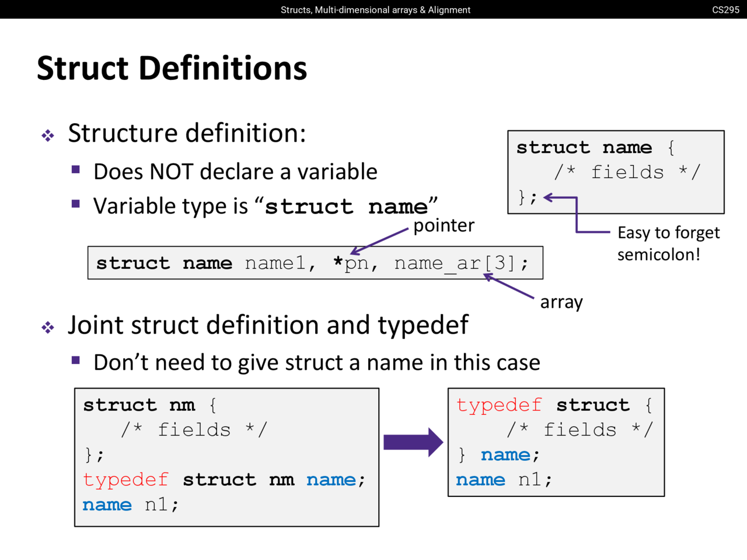The image size is (747, 560).
Task: Click the square bullet before Does NOT declare
Action: pyautogui.click(x=76, y=170)
